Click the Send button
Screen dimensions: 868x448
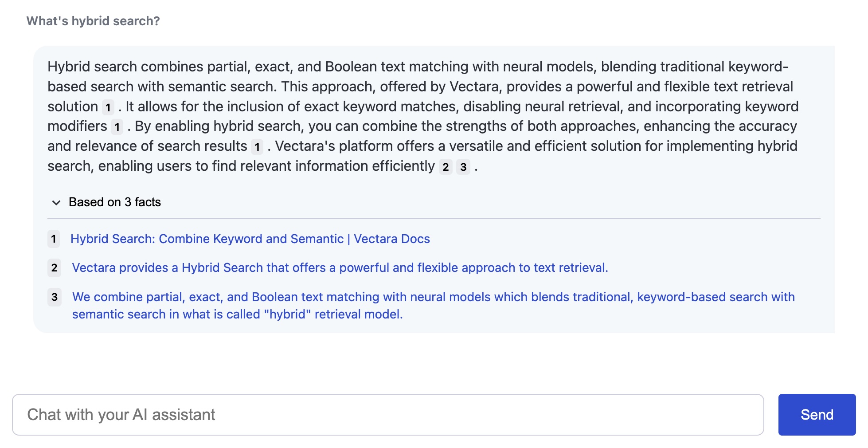pyautogui.click(x=817, y=415)
